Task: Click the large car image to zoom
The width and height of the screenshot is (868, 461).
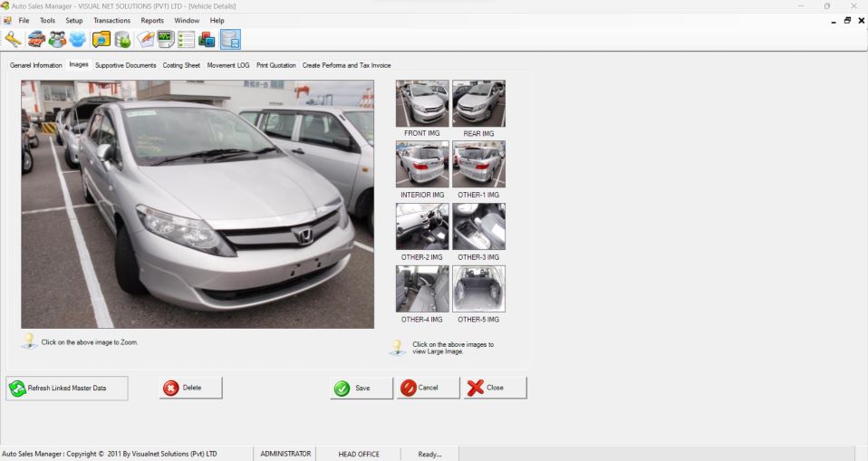Action: click(x=198, y=204)
